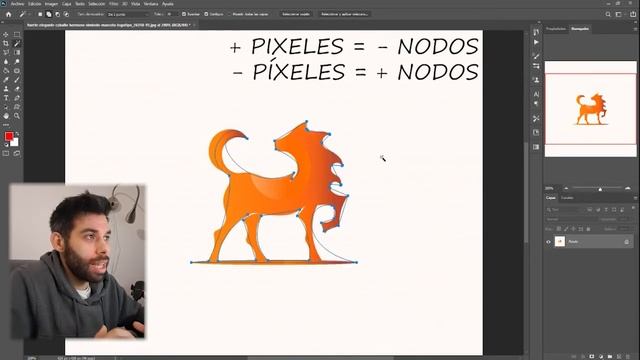Click the red foreground color swatch
640x360 pixels.
pyautogui.click(x=9, y=136)
